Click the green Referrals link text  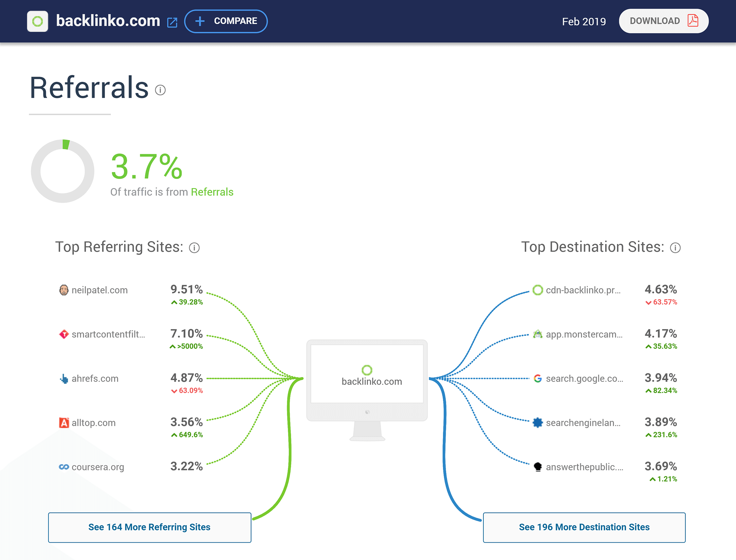(212, 192)
